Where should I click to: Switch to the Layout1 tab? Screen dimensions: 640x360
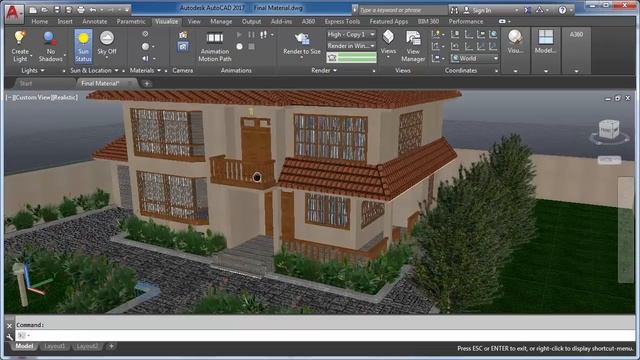tap(54, 346)
